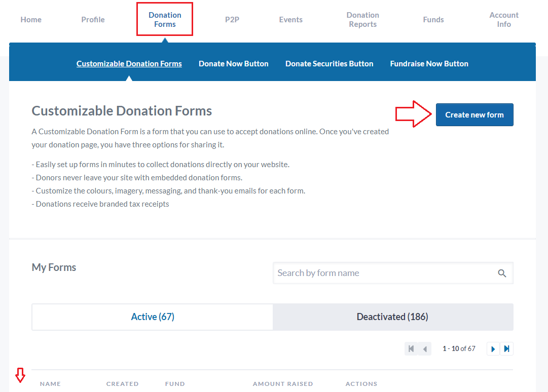Switch to the Active (67) tab

coord(153,317)
